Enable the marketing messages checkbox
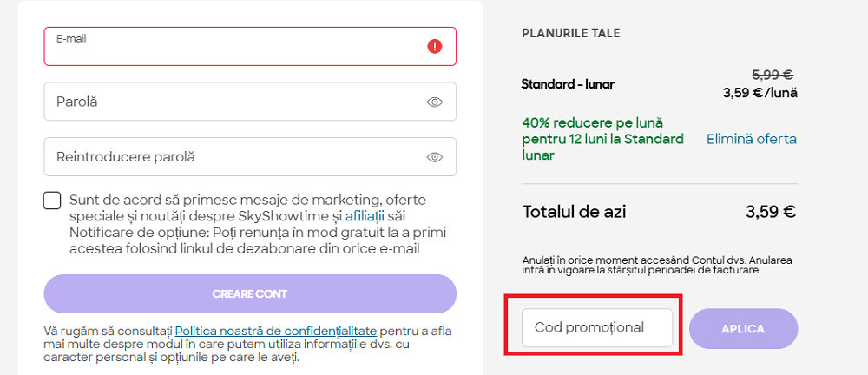 coord(52,201)
